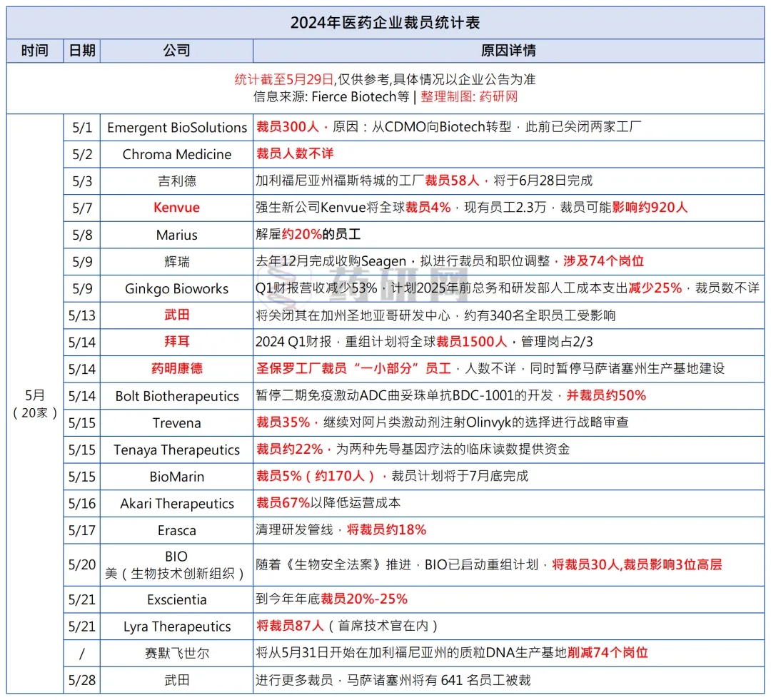Click the 原因详情 column header
771x700 pixels.
pos(508,51)
